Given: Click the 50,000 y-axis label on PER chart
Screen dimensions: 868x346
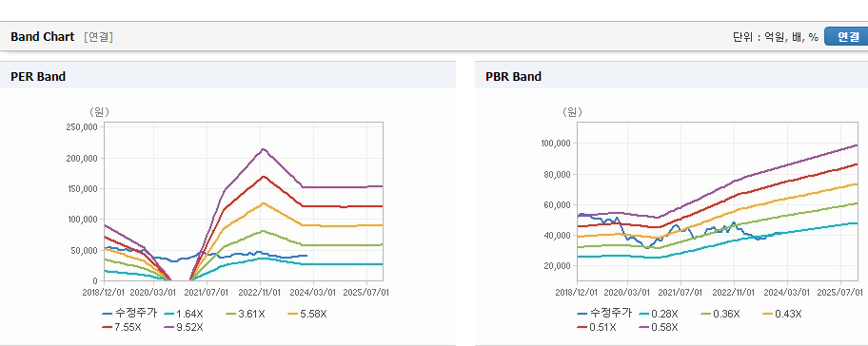Looking at the screenshot, I should point(84,250).
